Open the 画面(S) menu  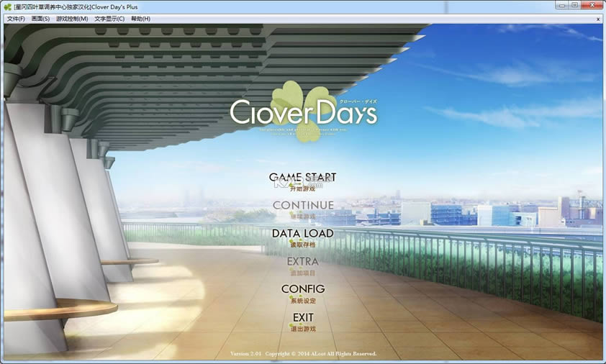pyautogui.click(x=40, y=19)
